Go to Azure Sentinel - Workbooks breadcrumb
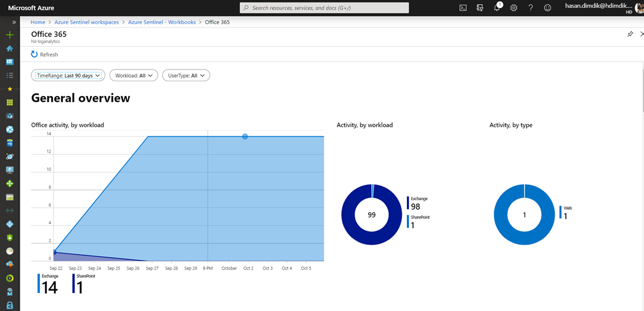This screenshot has width=644, height=311. [x=162, y=22]
